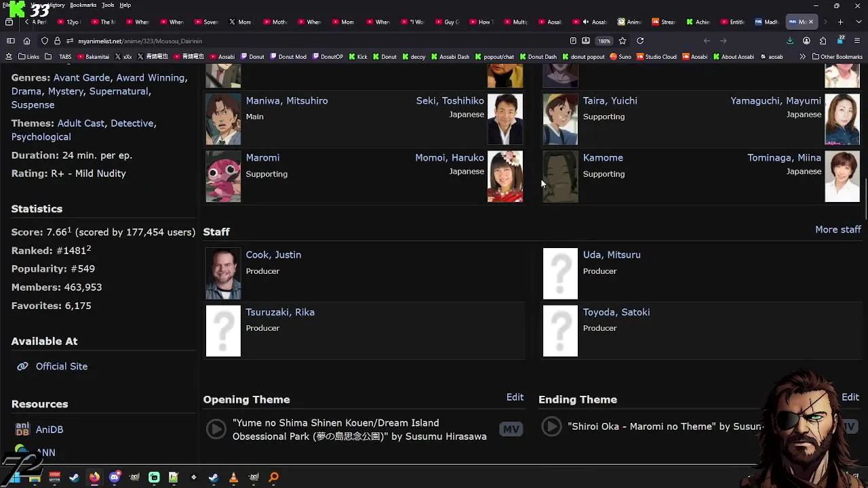
Task: Open Uda, Mitsuru producer page
Action: [612, 255]
